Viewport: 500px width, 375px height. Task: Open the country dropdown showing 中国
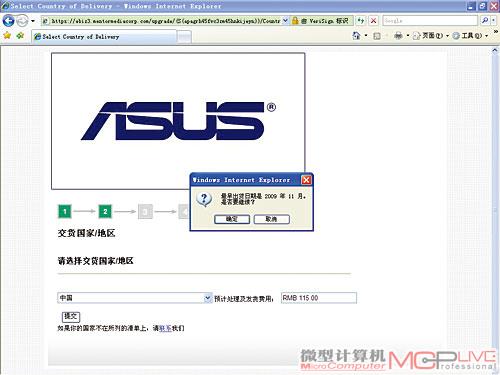pos(135,298)
